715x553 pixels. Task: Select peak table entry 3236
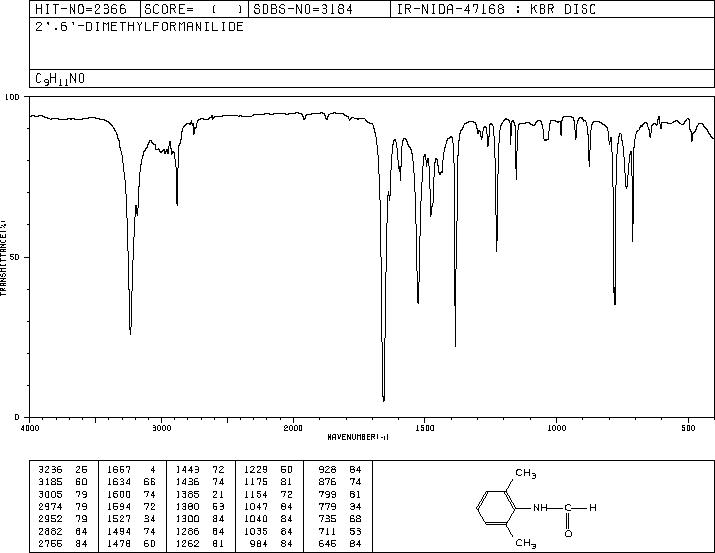click(x=62, y=470)
